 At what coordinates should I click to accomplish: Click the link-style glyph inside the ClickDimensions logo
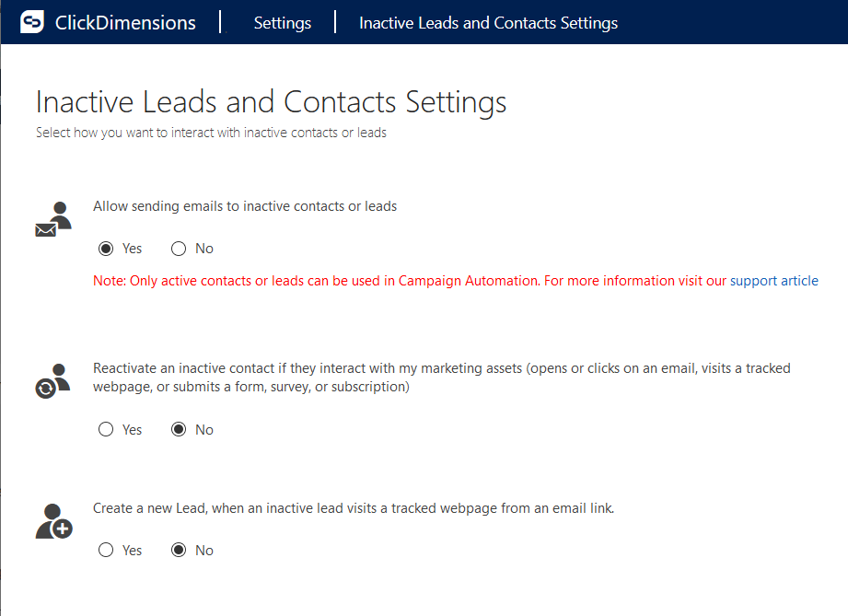[31, 21]
